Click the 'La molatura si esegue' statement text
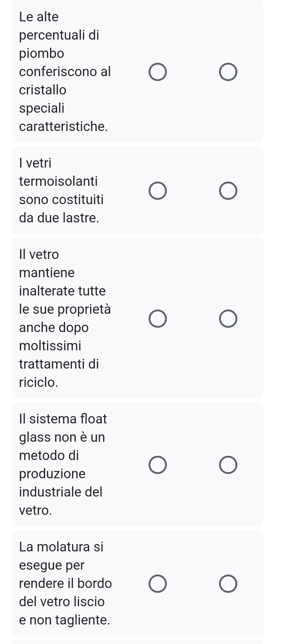 (65, 583)
